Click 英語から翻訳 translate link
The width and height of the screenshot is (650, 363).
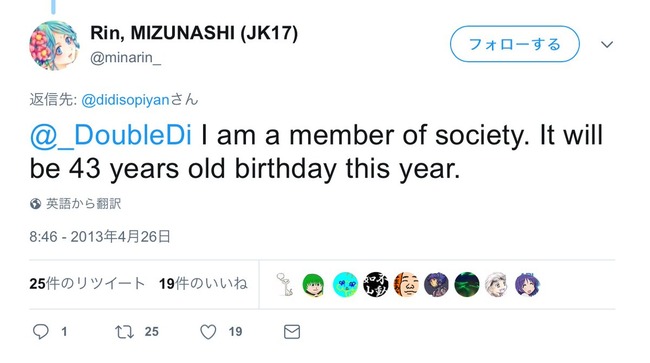coord(83,204)
